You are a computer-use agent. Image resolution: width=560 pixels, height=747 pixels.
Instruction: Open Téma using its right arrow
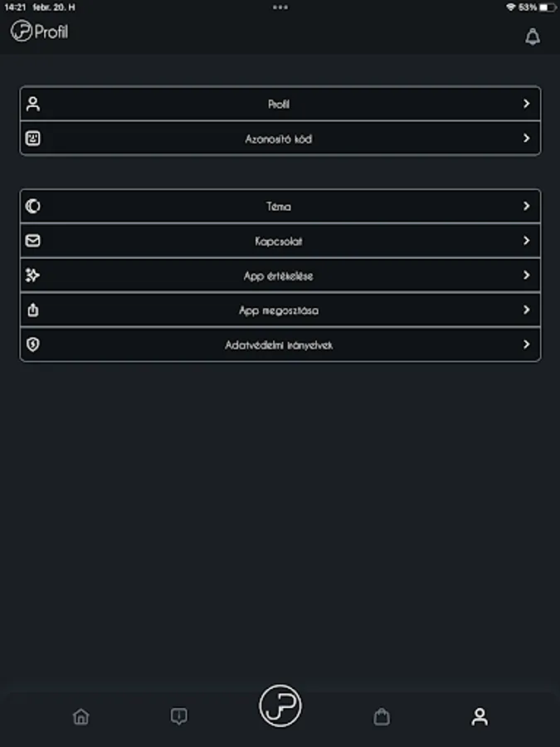(x=526, y=206)
